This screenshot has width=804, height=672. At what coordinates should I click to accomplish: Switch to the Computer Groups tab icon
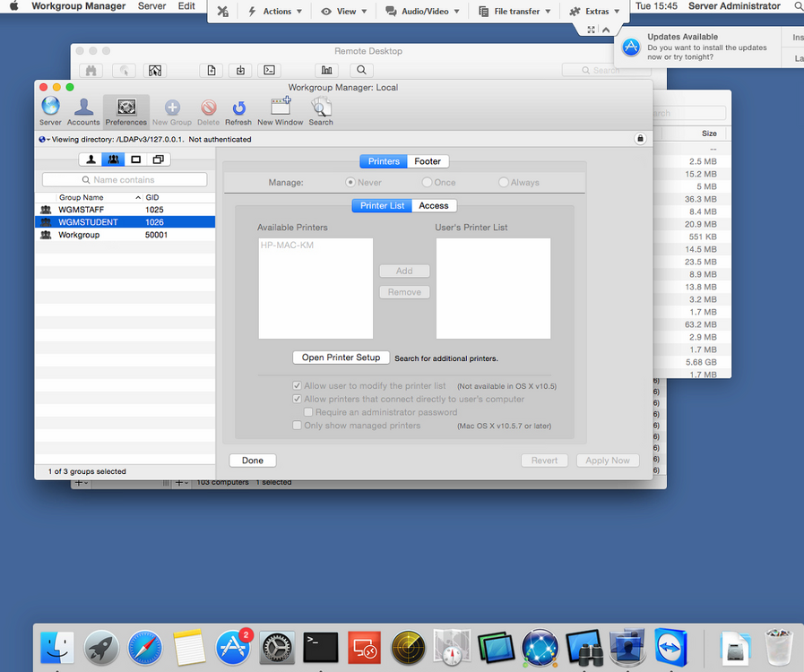tap(158, 159)
